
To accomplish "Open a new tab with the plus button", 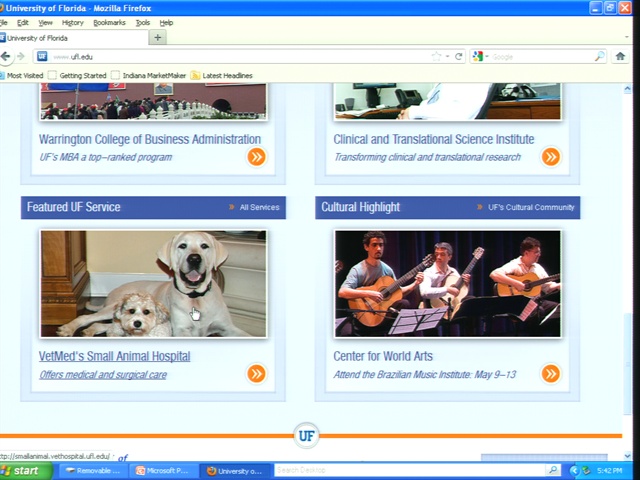I will point(158,38).
